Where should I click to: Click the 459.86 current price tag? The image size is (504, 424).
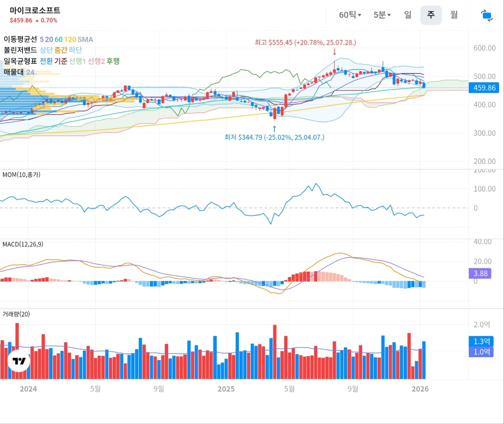(x=484, y=88)
